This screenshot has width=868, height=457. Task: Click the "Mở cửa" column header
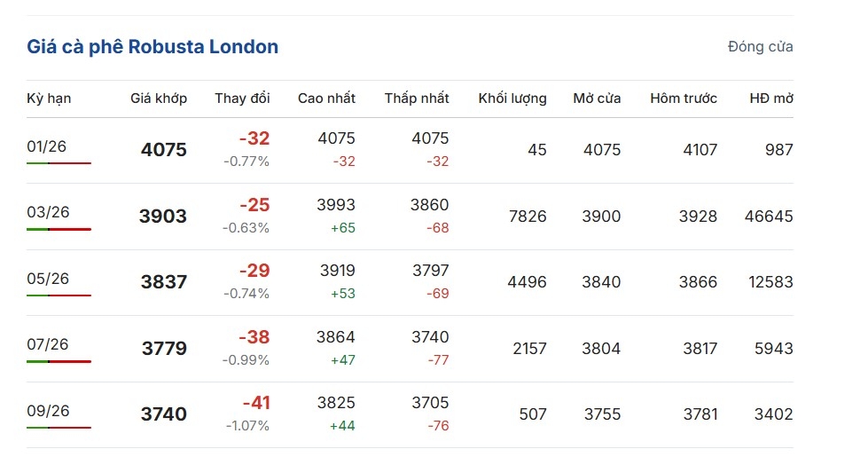click(597, 98)
